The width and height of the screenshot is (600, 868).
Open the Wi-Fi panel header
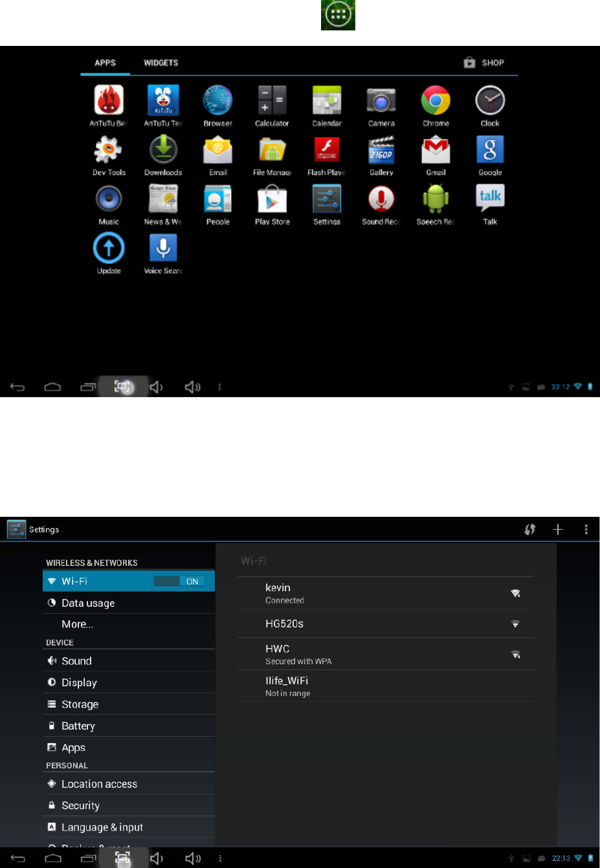[x=254, y=561]
